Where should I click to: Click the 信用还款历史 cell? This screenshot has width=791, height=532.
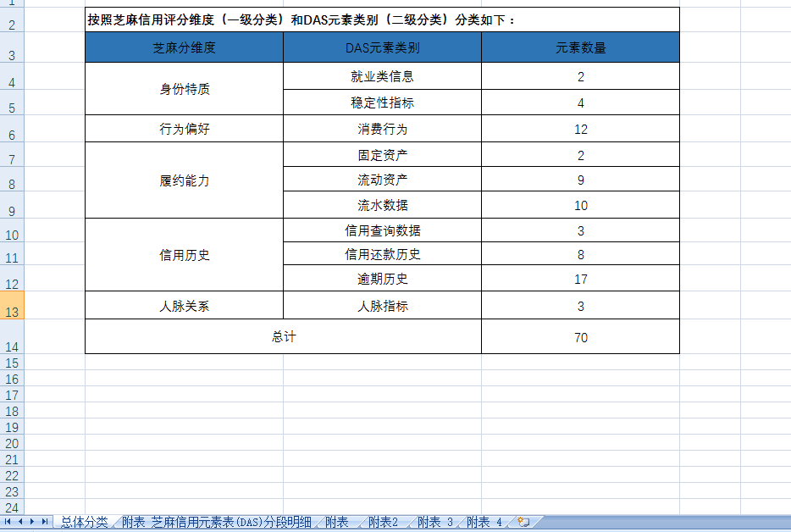point(383,254)
